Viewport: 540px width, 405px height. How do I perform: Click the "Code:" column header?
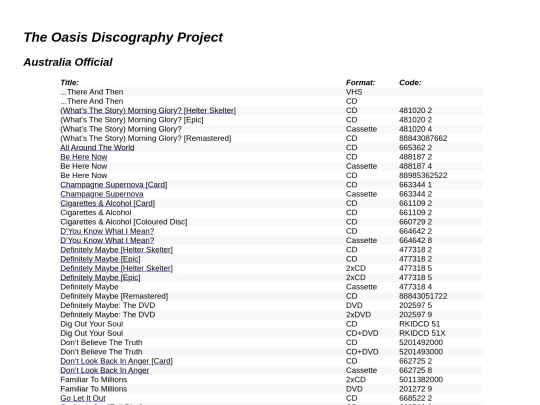tap(410, 83)
